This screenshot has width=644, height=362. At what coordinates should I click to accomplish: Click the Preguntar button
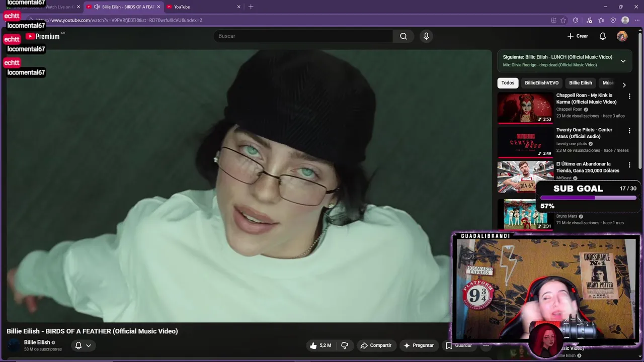[x=419, y=345]
